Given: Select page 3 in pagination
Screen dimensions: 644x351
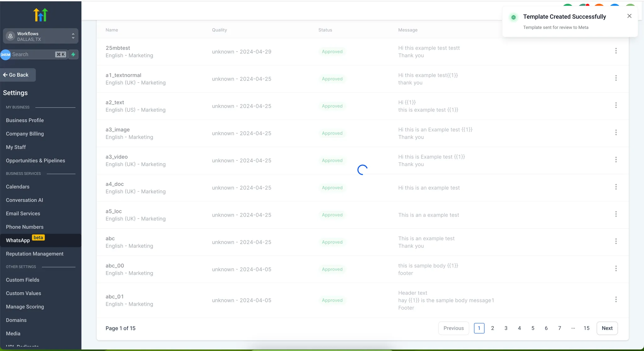Looking at the screenshot, I should click(x=506, y=328).
